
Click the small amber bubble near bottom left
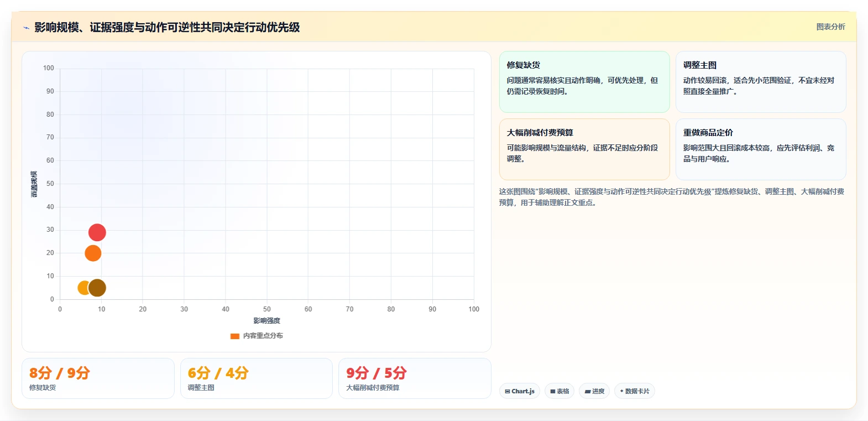83,288
